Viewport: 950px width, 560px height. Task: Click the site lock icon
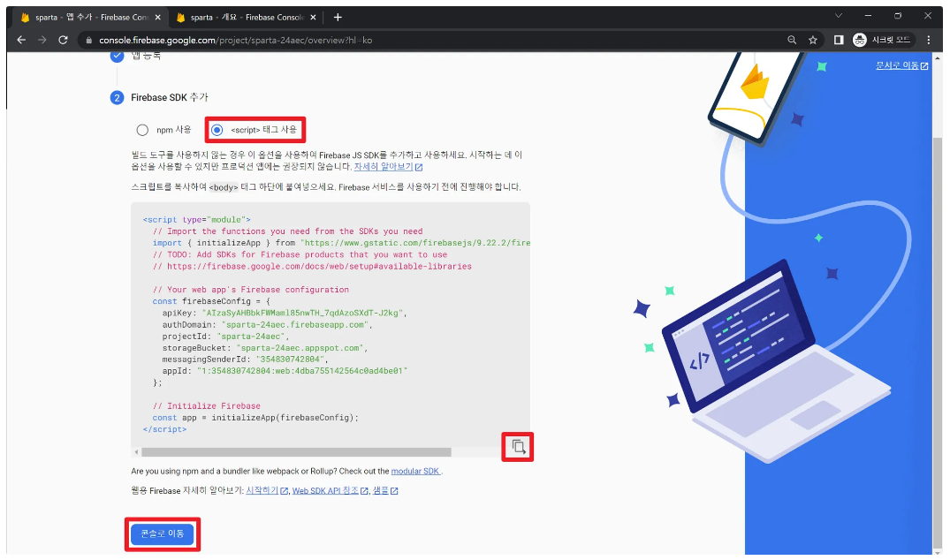click(89, 40)
